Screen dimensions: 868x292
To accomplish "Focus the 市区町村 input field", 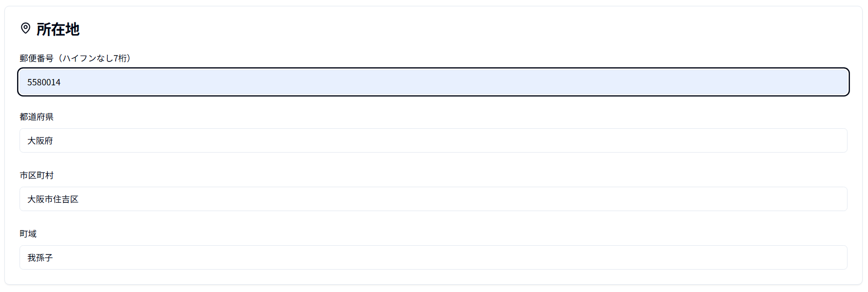I will tap(433, 199).
